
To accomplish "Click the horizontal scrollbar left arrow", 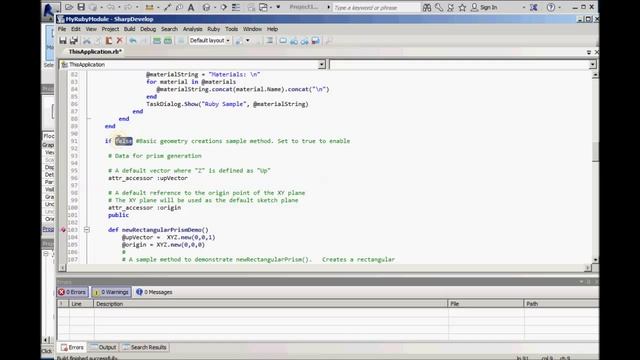I will (62, 268).
